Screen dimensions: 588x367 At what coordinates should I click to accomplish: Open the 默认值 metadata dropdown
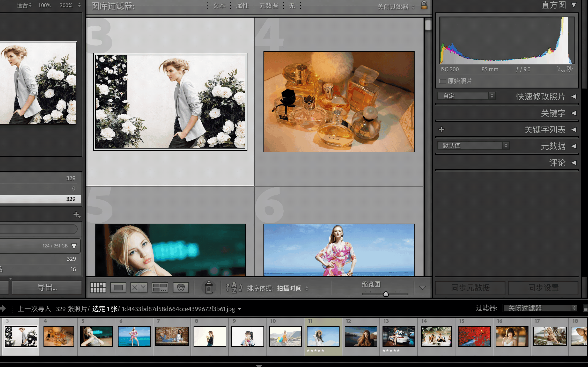[x=473, y=145]
